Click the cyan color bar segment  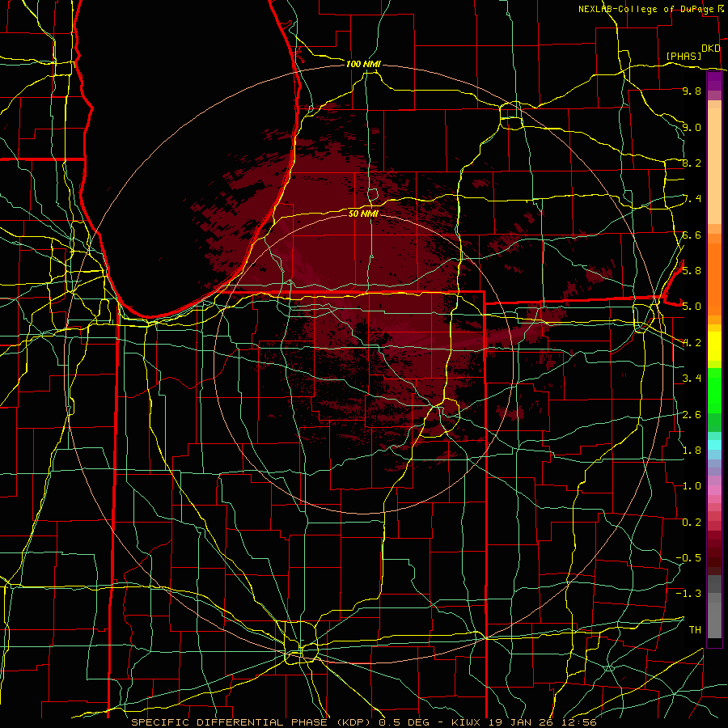pos(714,444)
